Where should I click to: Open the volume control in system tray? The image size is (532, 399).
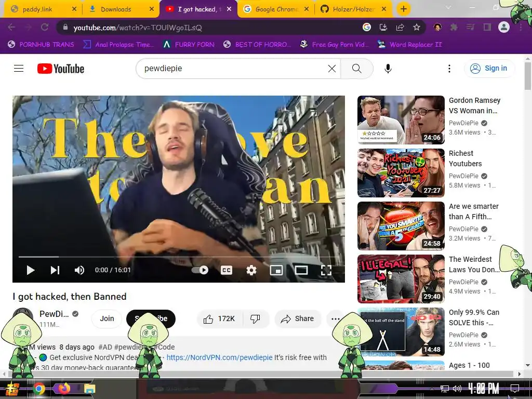point(457,389)
